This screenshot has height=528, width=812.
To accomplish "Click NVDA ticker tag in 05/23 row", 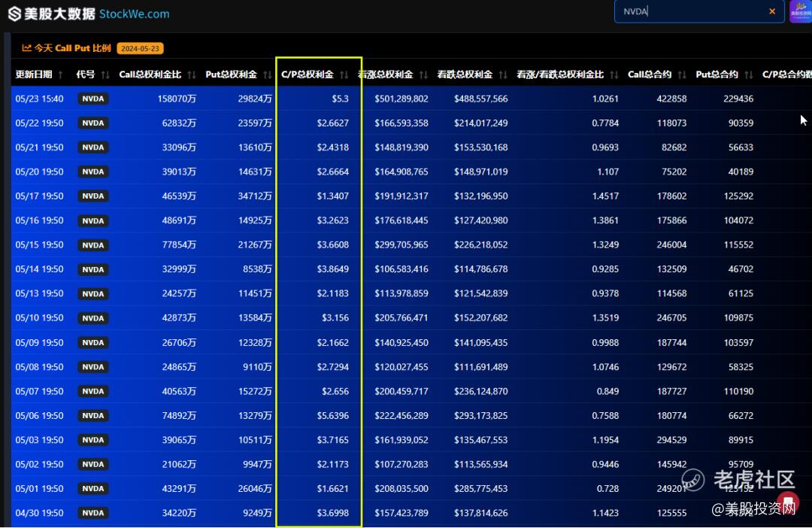I will coord(93,99).
